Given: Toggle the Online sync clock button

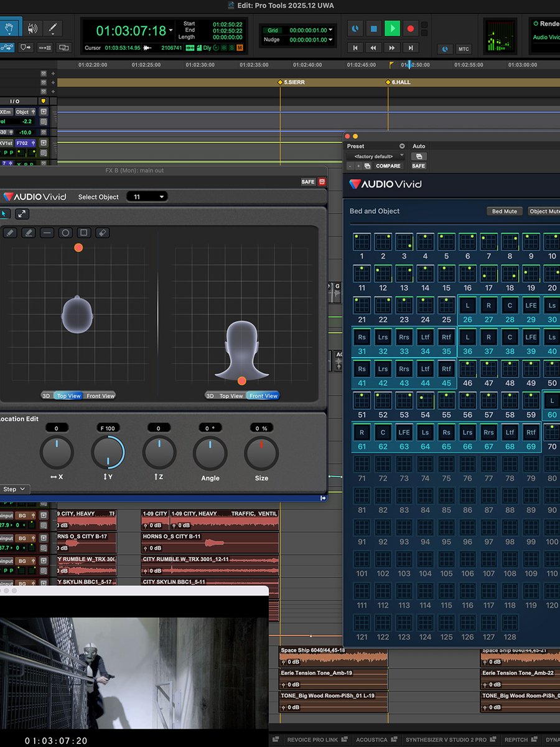Looking at the screenshot, I should tap(445, 49).
